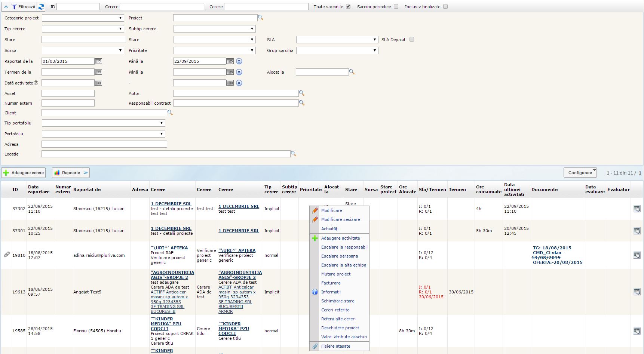644x354 pixels.
Task: Open the Grup sarcina dropdown
Action: [337, 50]
